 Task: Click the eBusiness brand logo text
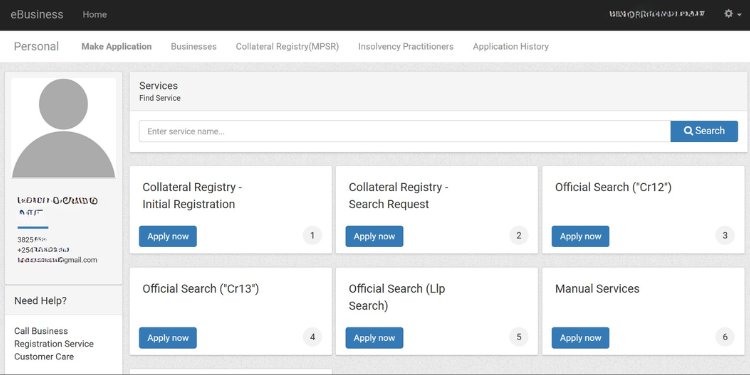pos(37,14)
